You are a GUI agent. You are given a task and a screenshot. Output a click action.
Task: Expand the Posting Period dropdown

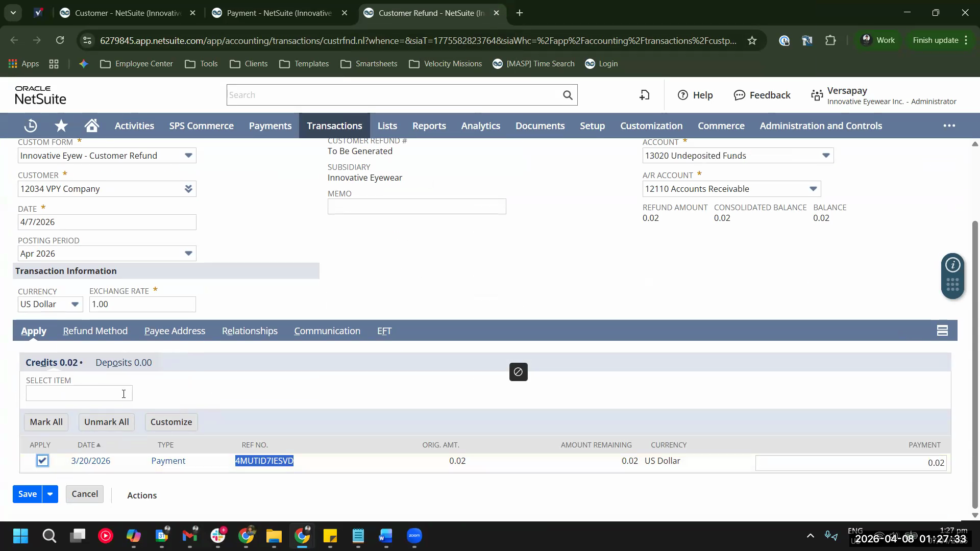click(188, 254)
